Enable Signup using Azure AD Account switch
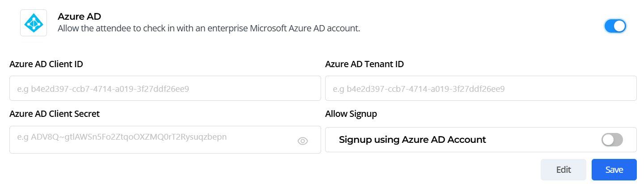 pyautogui.click(x=612, y=140)
